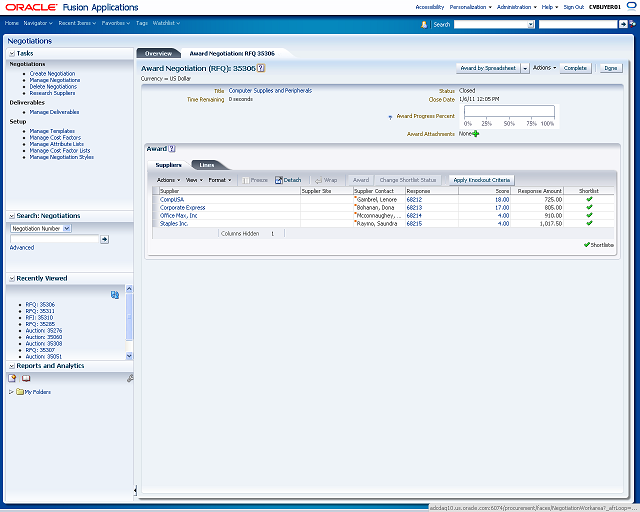Click the Freeze column icon

245,180
